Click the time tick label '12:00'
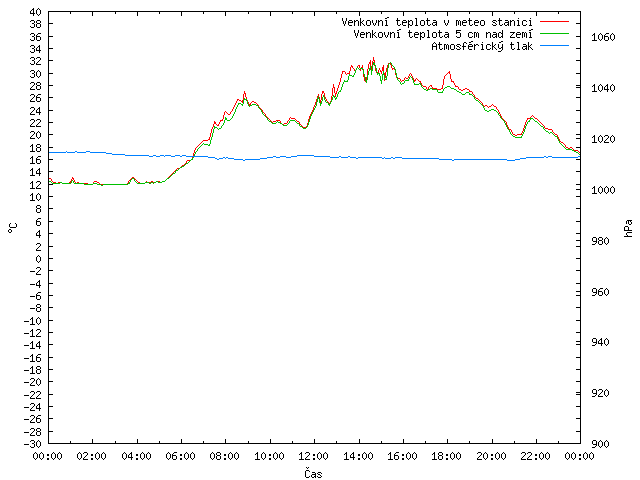Viewport: 640px width, 480px height. 314,456
